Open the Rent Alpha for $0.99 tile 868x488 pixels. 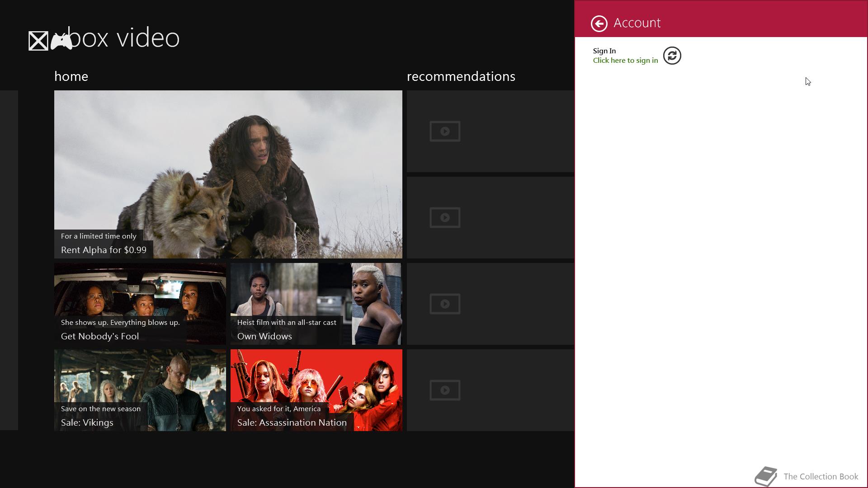(x=228, y=174)
